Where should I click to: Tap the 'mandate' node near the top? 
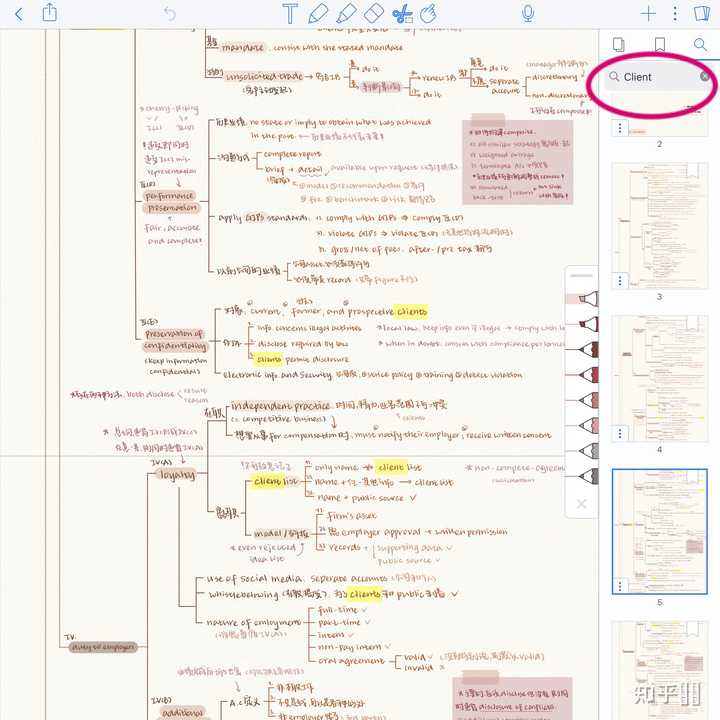(x=242, y=48)
